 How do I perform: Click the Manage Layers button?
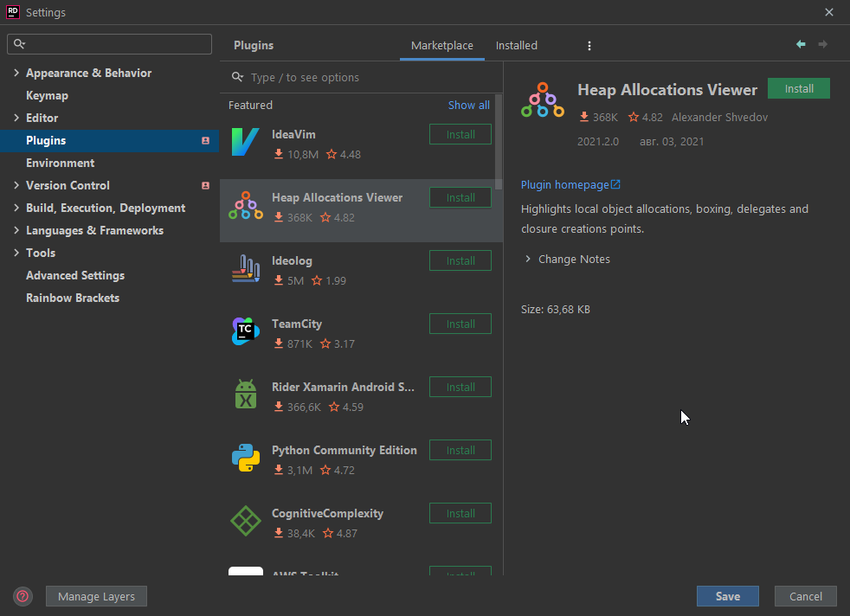(96, 596)
